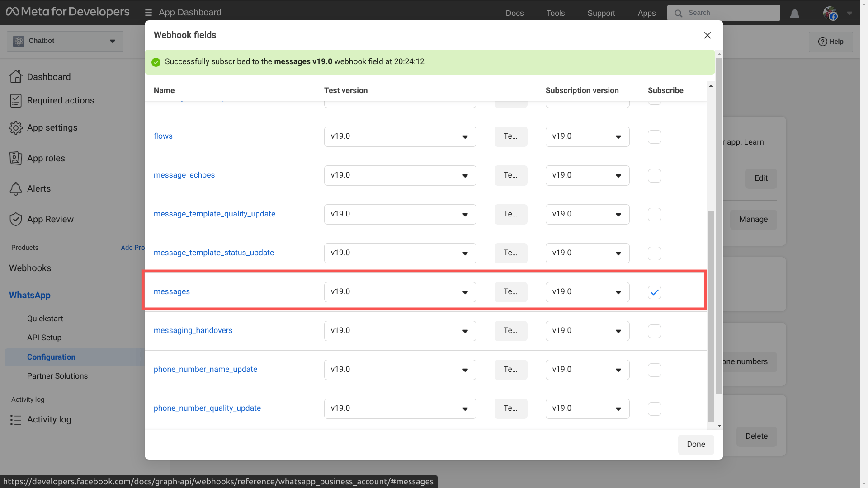Click the WhatsApp product heading
This screenshot has width=868, height=488.
pos(30,296)
